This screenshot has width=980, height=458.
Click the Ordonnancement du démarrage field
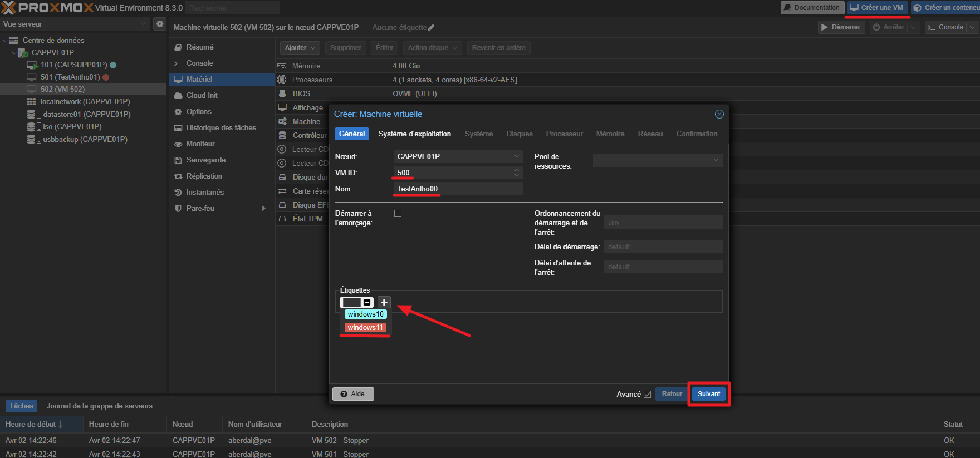tap(663, 223)
